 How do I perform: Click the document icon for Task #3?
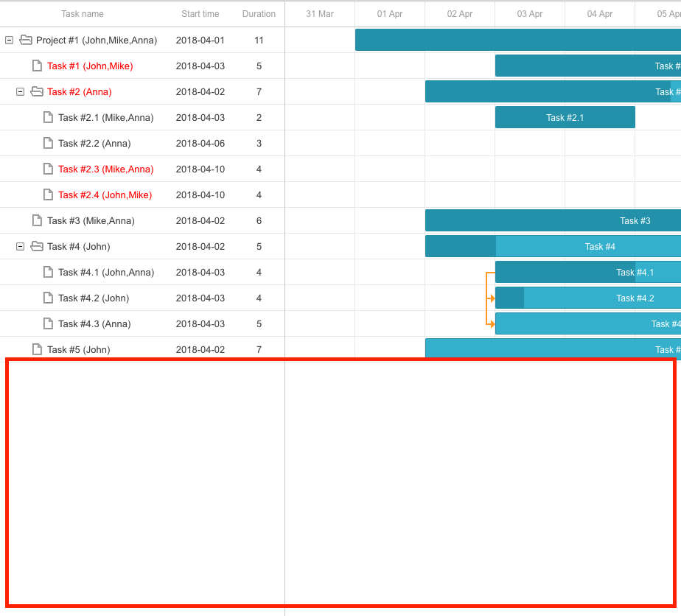37,220
